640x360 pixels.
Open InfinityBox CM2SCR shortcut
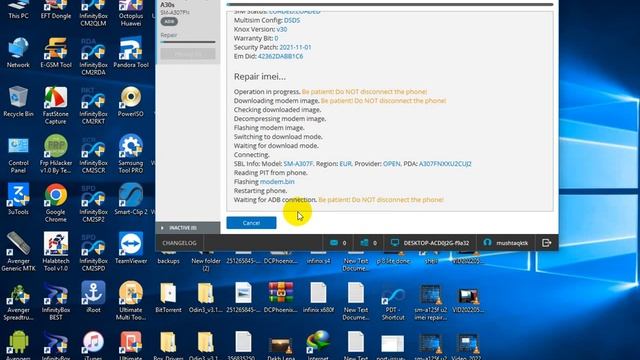93,154
